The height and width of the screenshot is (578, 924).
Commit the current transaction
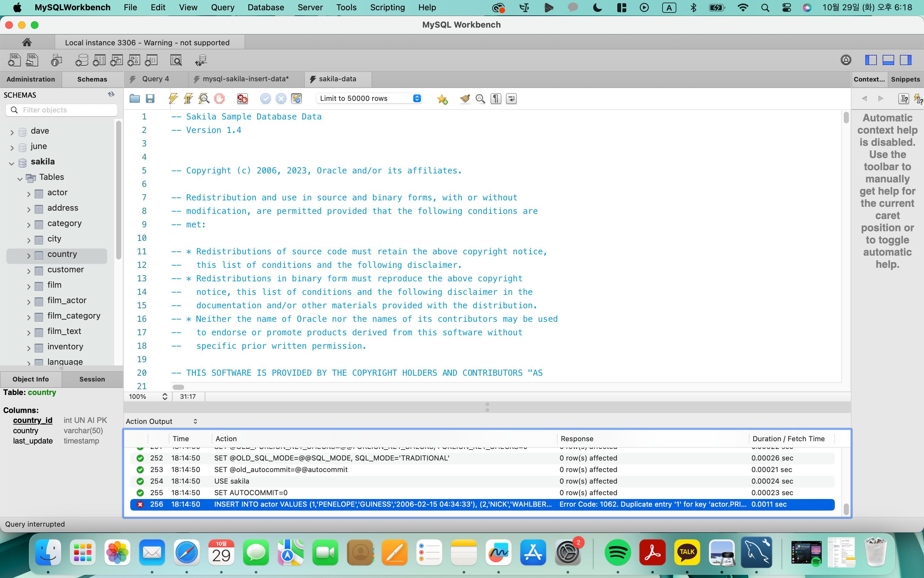click(x=265, y=99)
